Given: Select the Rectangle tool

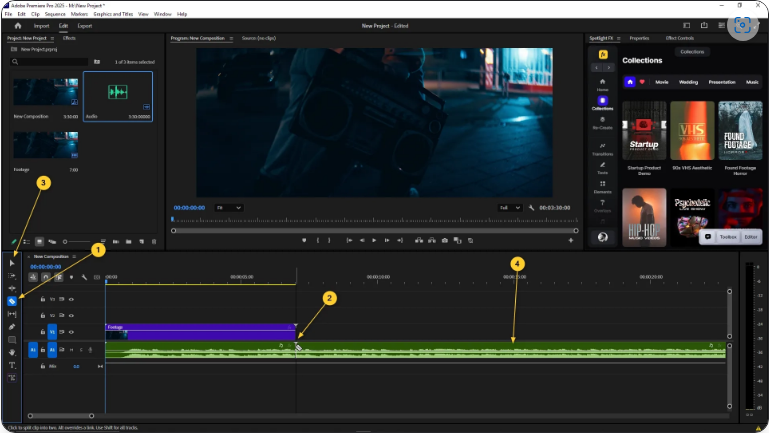Looking at the screenshot, I should (x=12, y=339).
